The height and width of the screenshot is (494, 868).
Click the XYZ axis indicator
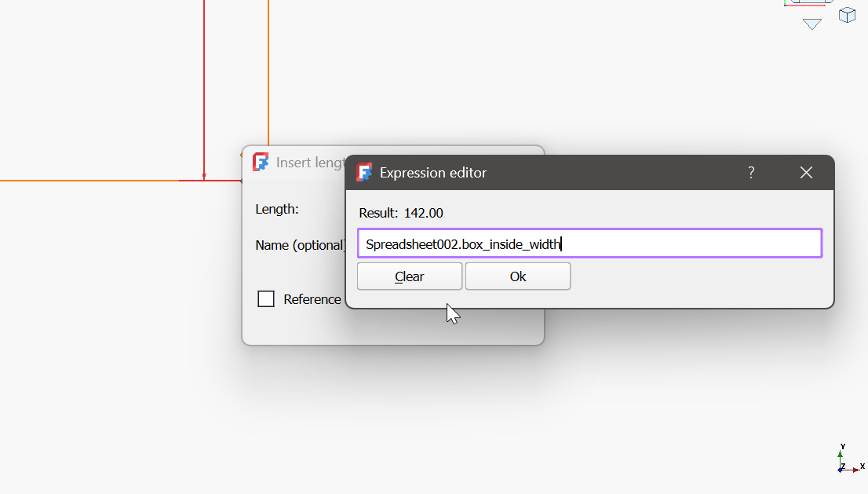[x=850, y=459]
